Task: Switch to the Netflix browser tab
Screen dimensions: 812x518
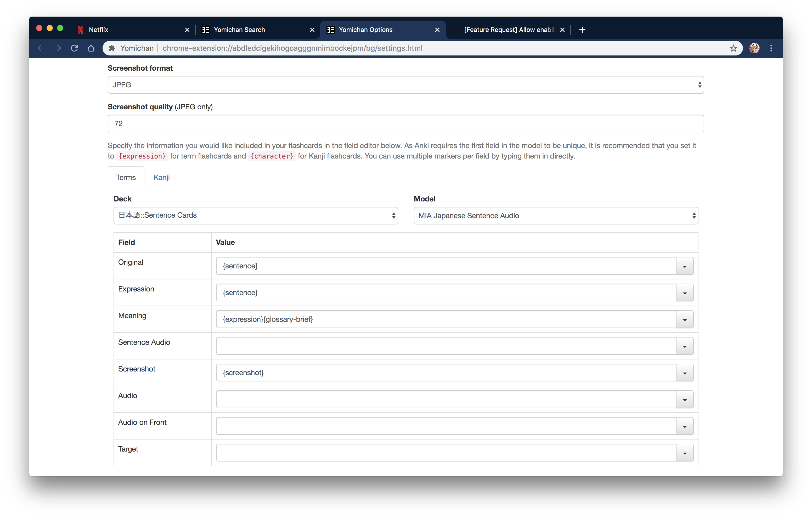Action: point(128,30)
